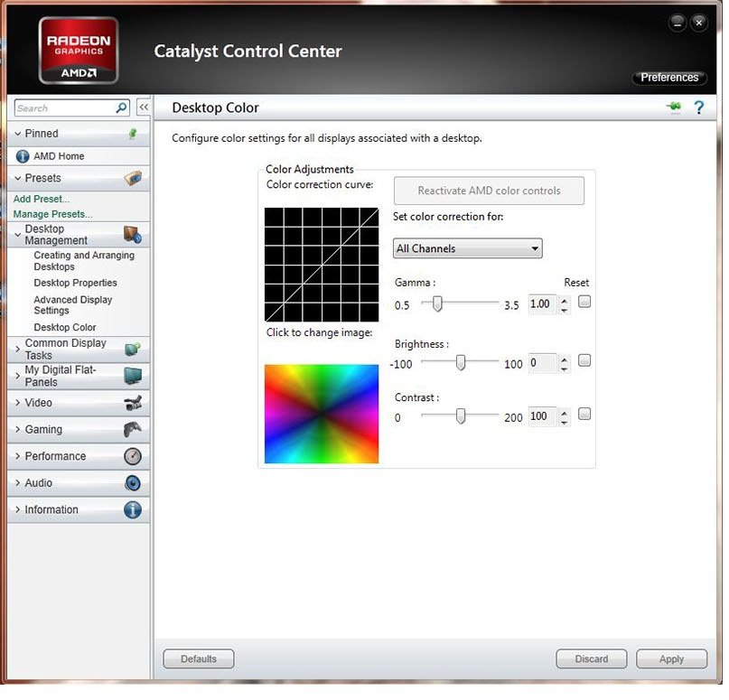Open Desktop Properties page
Screen dimensions: 729x700
(x=76, y=285)
